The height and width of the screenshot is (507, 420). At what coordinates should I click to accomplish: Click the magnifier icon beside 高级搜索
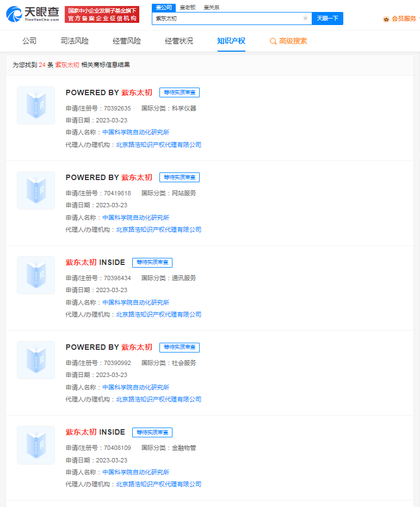point(273,41)
